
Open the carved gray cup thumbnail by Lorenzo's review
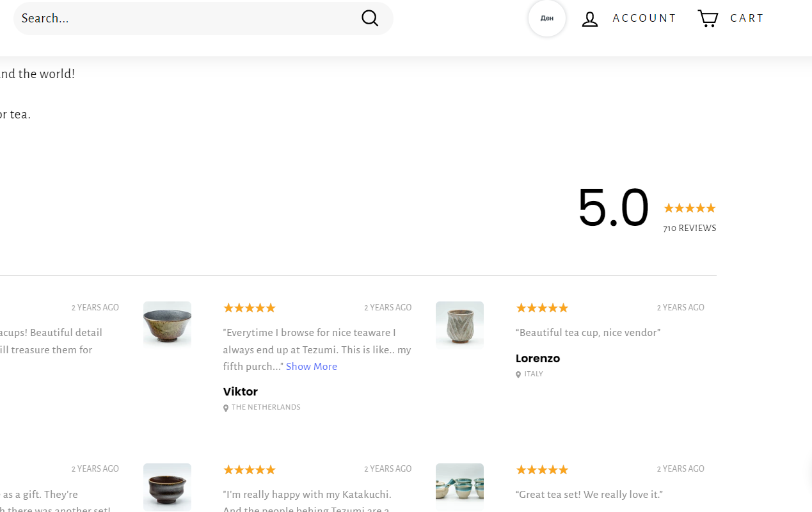459,324
